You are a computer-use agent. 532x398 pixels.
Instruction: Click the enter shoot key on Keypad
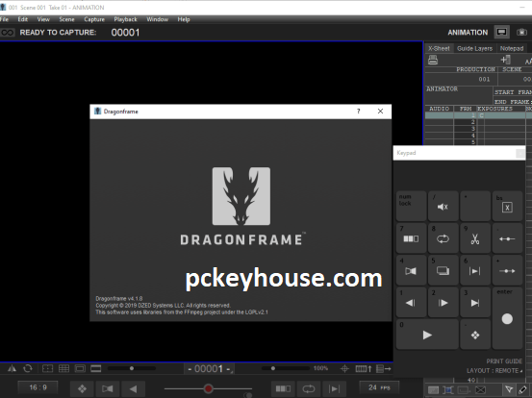point(507,318)
